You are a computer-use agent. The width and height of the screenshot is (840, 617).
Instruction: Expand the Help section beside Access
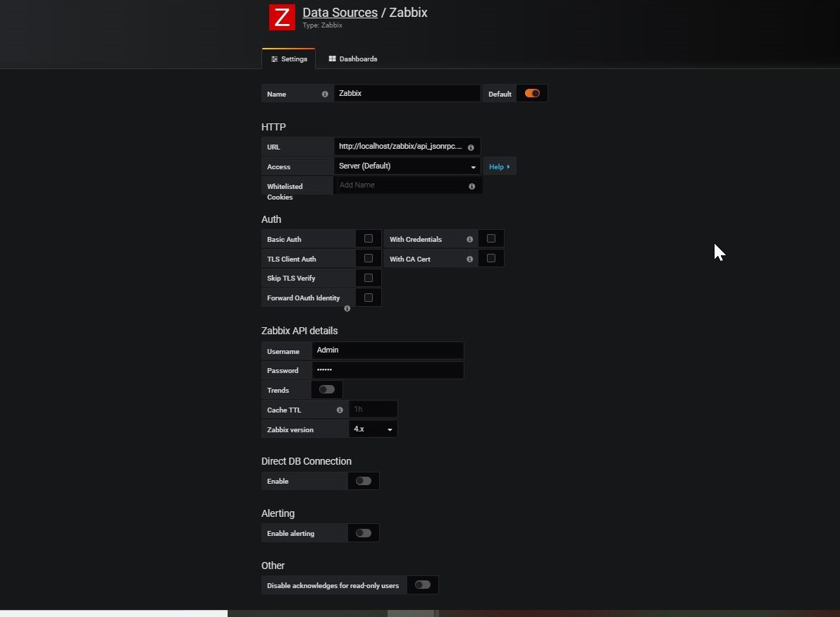point(500,166)
